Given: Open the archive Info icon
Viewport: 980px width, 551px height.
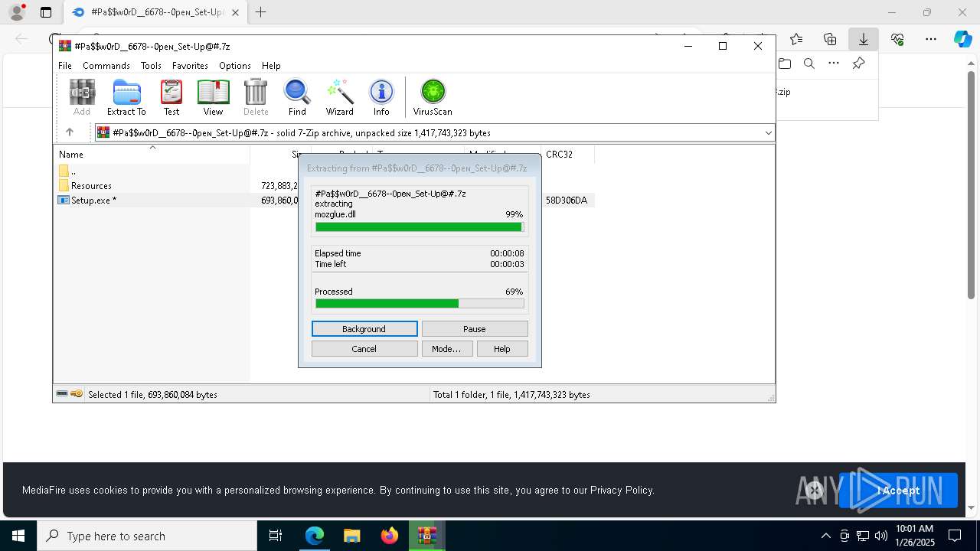Looking at the screenshot, I should coord(381,97).
